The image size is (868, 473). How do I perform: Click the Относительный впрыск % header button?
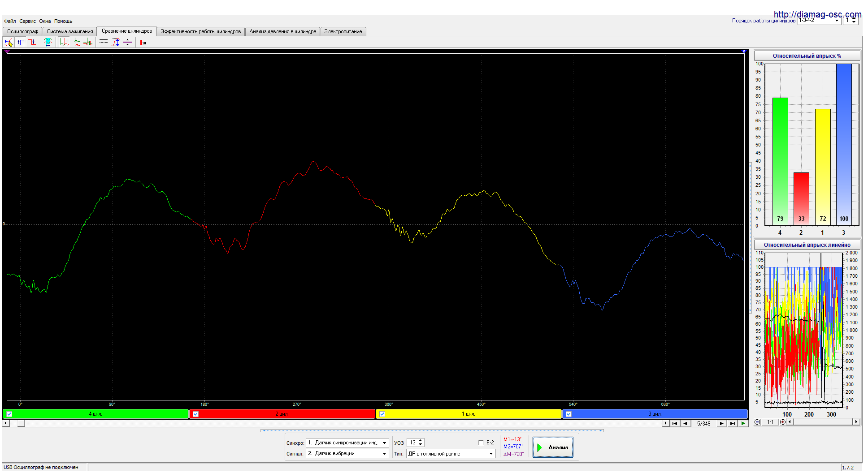coord(807,56)
